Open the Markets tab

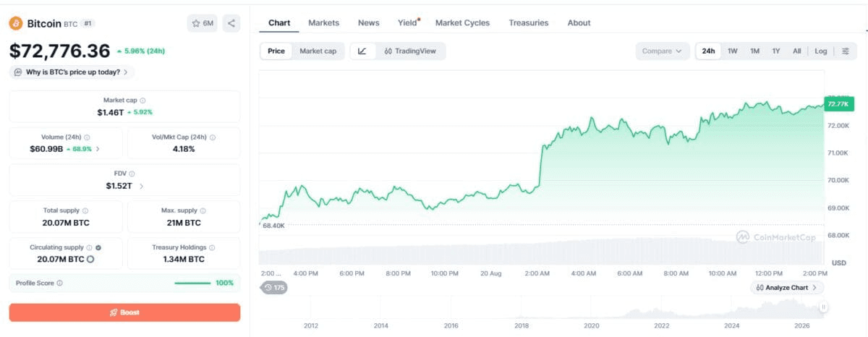(323, 23)
